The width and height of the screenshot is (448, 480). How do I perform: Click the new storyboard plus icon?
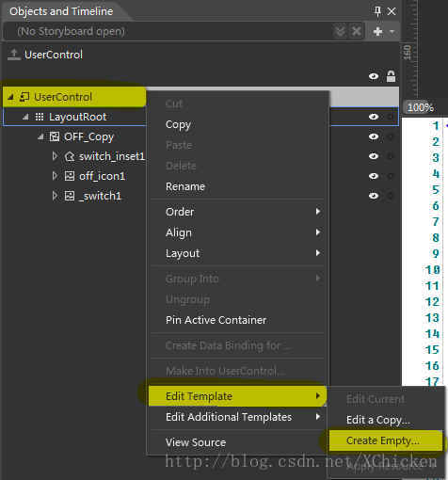click(x=377, y=31)
